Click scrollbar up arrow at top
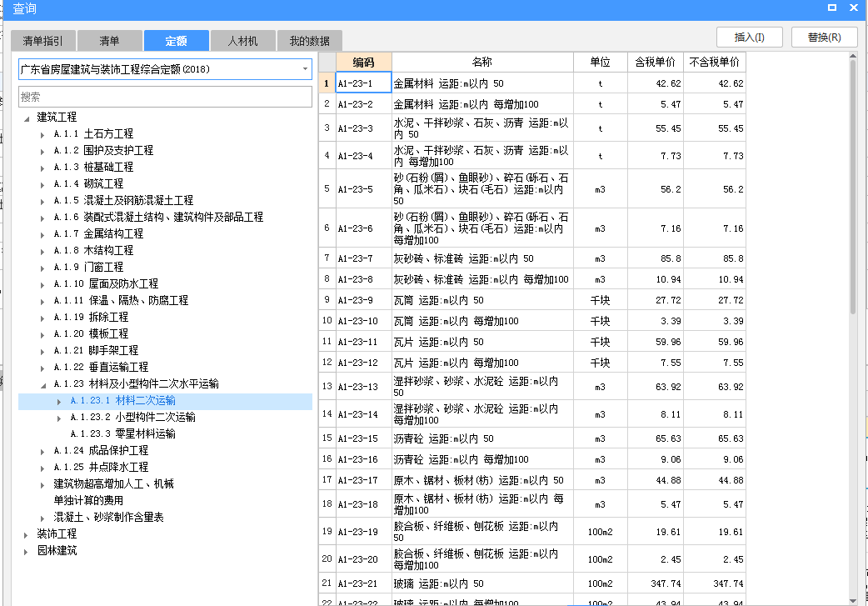This screenshot has height=606, width=868. [852, 55]
